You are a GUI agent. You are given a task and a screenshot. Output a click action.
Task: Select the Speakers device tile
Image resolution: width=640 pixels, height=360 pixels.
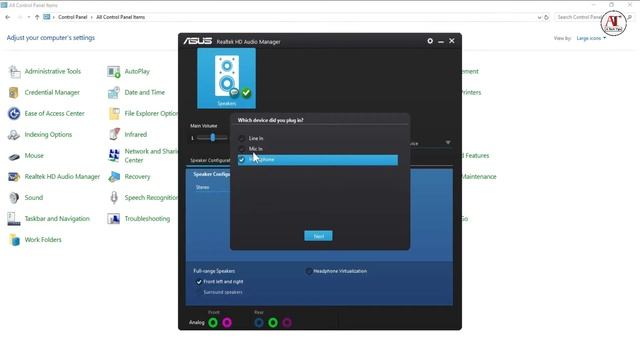[227, 78]
